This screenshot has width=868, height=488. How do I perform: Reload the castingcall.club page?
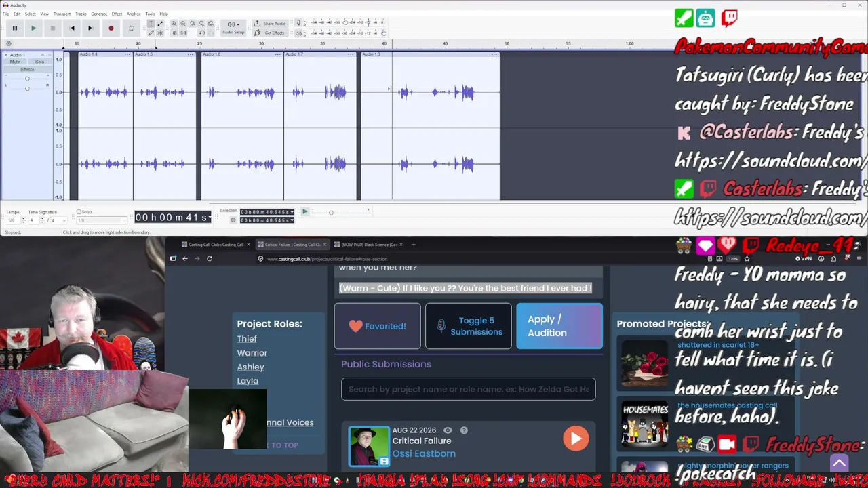click(210, 258)
